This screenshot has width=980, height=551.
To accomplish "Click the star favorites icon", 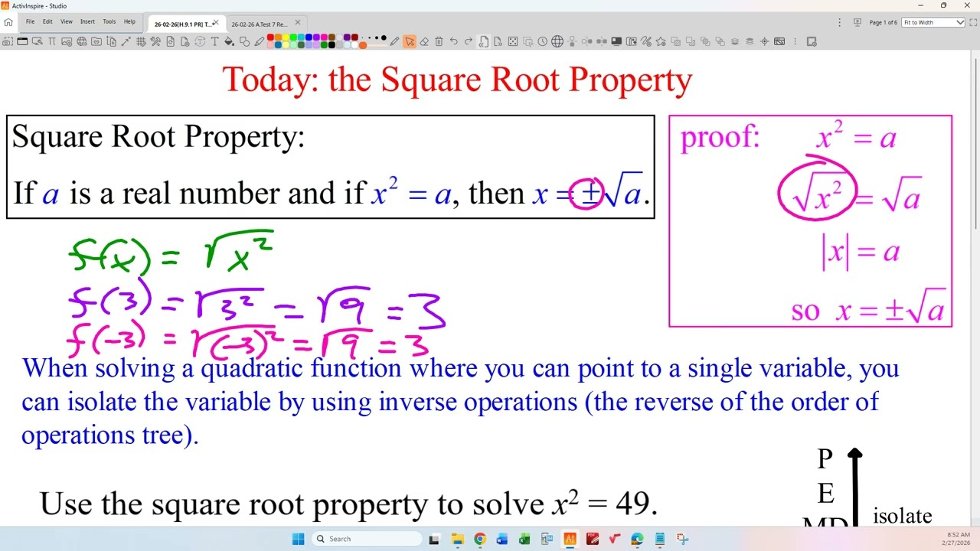I will click(661, 41).
